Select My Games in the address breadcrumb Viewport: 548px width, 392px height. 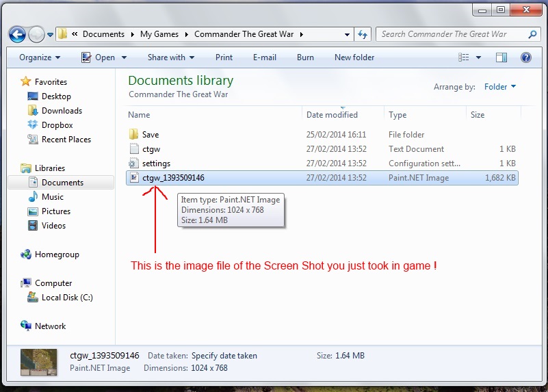(x=159, y=34)
